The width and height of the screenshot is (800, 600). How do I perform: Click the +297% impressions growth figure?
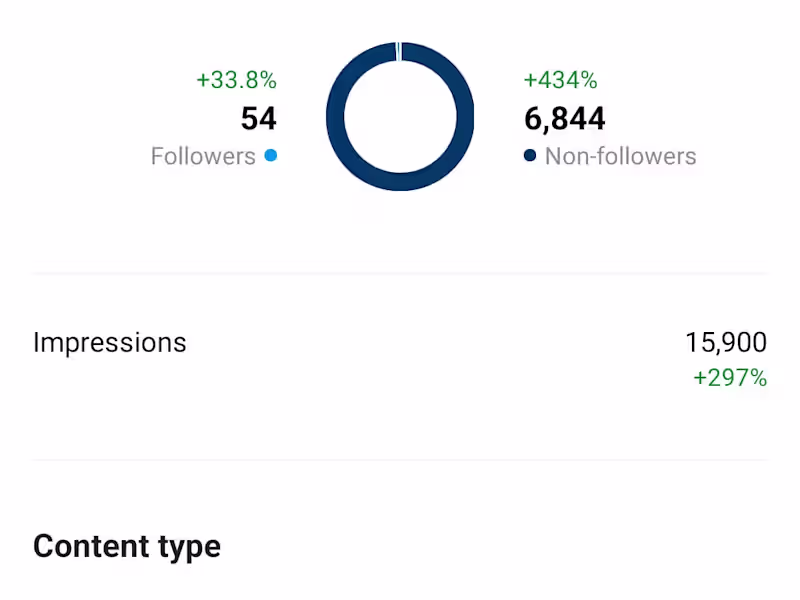pyautogui.click(x=730, y=378)
